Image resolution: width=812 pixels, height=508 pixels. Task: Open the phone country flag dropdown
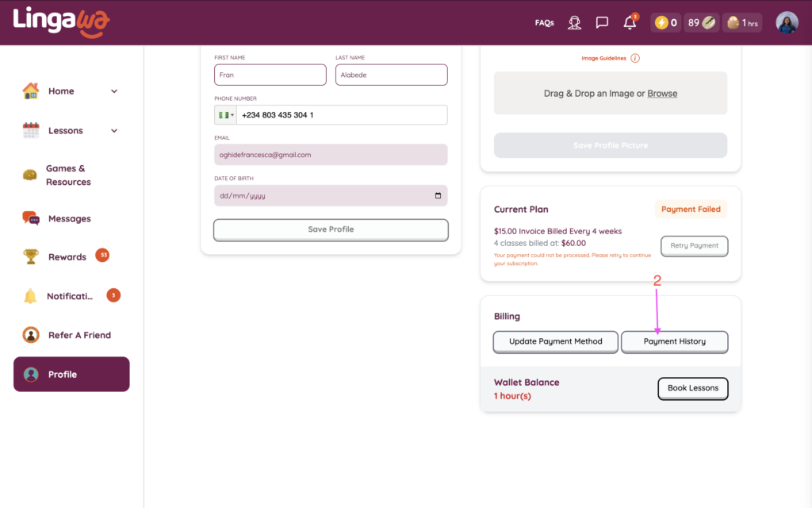[x=225, y=115]
